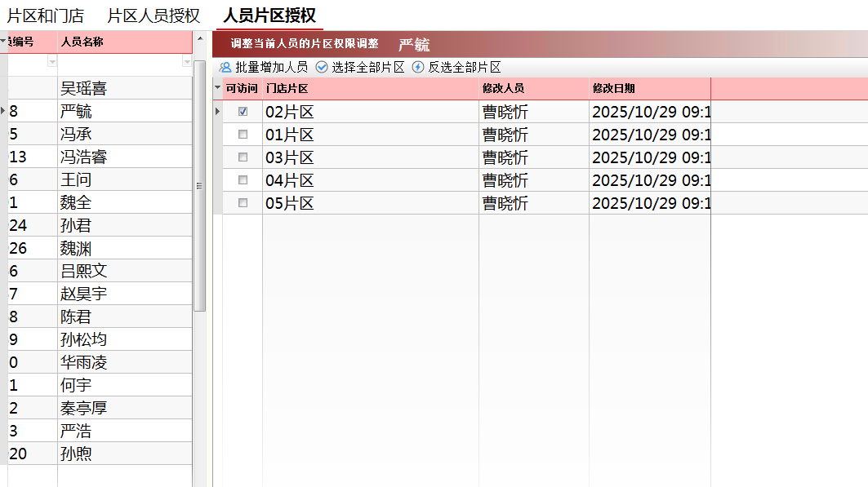Click 曹晓忻 modifier cell in 01片区 row
The width and height of the screenshot is (868, 487).
[534, 135]
